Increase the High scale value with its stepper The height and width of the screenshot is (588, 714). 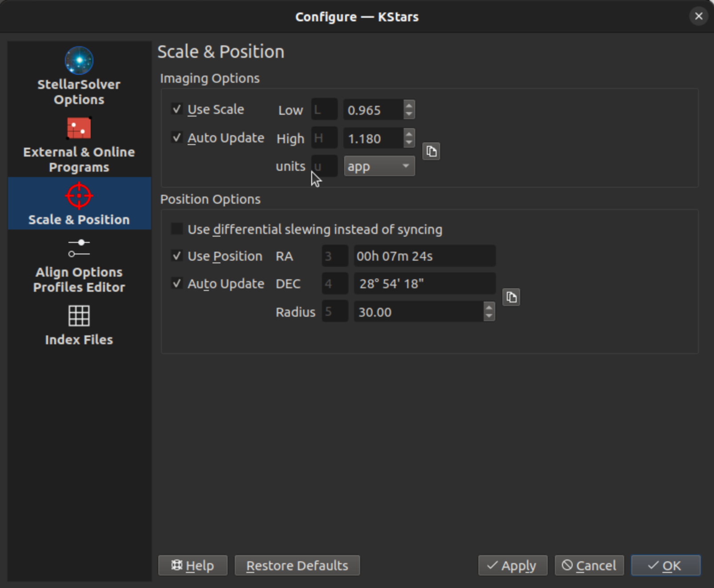[x=409, y=134]
